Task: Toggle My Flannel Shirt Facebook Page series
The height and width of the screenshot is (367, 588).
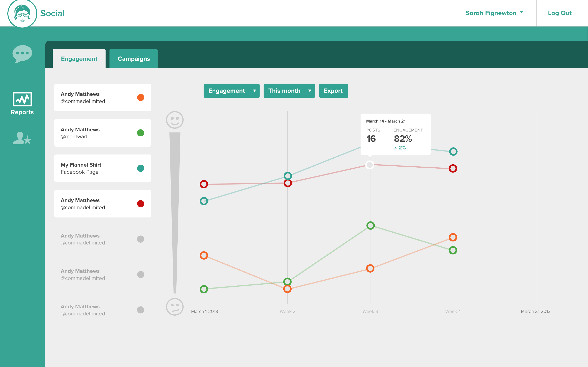Action: coord(102,168)
